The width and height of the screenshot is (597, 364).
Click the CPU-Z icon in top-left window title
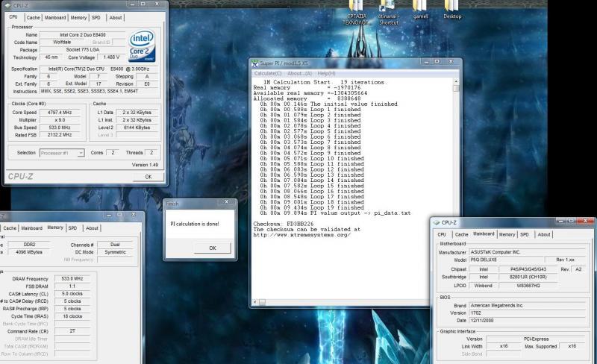point(7,6)
